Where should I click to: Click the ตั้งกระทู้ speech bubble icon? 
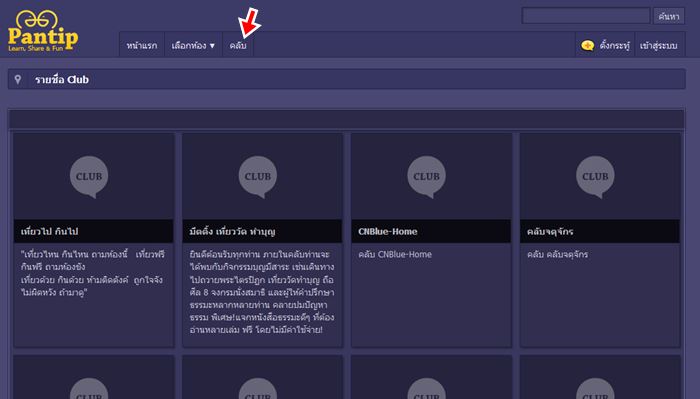point(588,45)
